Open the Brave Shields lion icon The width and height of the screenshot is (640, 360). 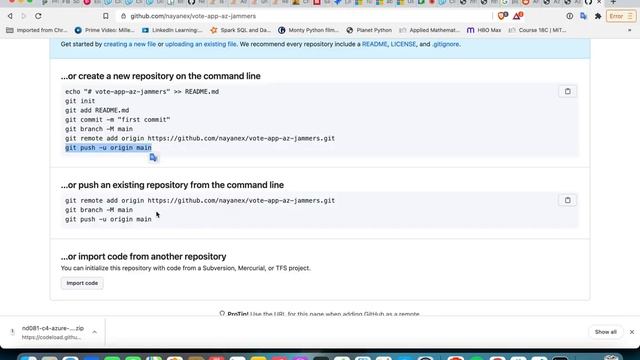pos(502,16)
